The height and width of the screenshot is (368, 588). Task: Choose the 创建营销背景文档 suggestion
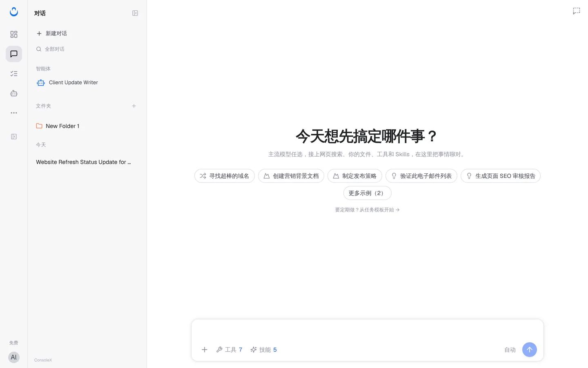coord(291,176)
